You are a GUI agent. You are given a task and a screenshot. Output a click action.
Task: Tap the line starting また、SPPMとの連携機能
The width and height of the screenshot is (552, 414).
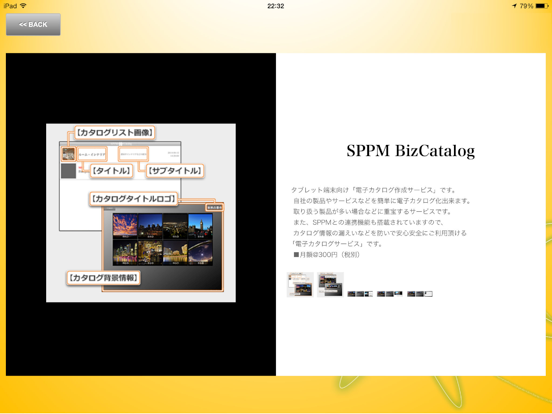point(369,222)
